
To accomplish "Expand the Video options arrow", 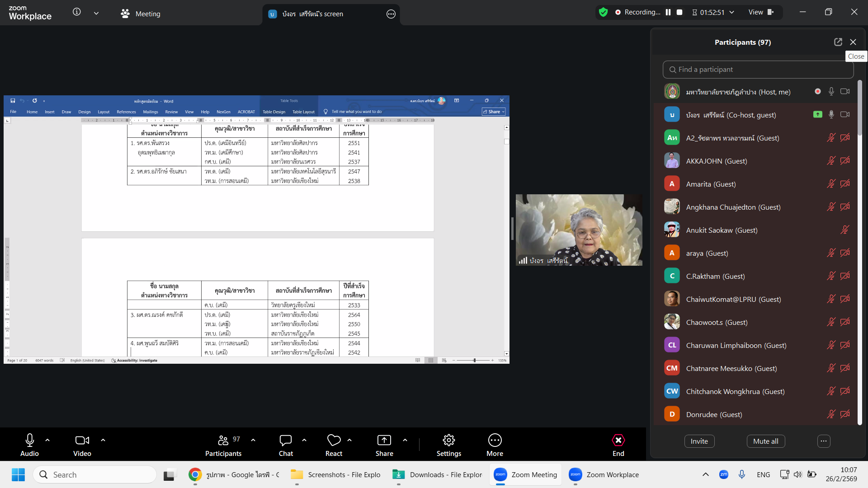I will [x=103, y=440].
